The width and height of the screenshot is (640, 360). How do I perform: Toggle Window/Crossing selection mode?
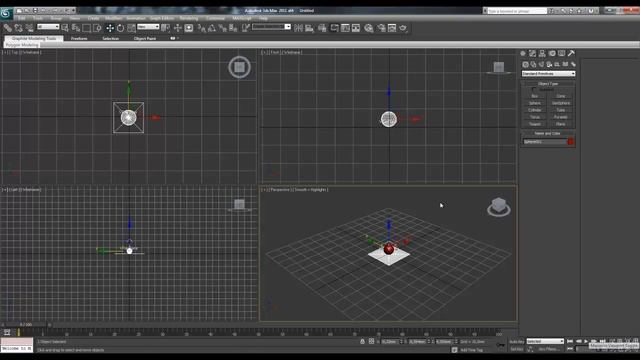pyautogui.click(x=97, y=28)
